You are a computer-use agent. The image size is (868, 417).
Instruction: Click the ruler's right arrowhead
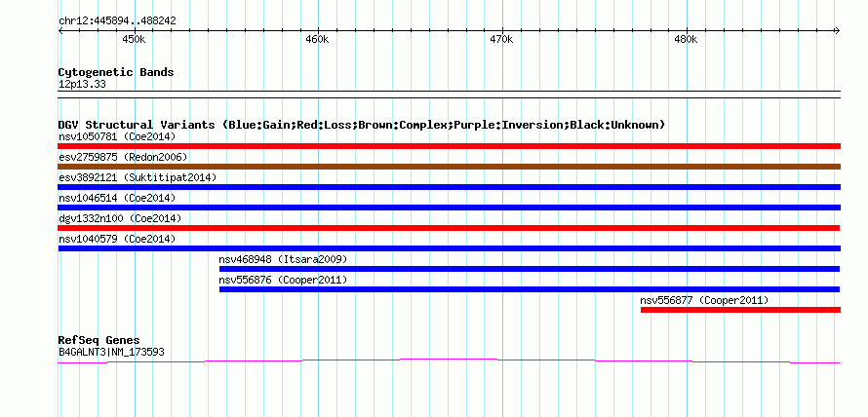point(838,30)
